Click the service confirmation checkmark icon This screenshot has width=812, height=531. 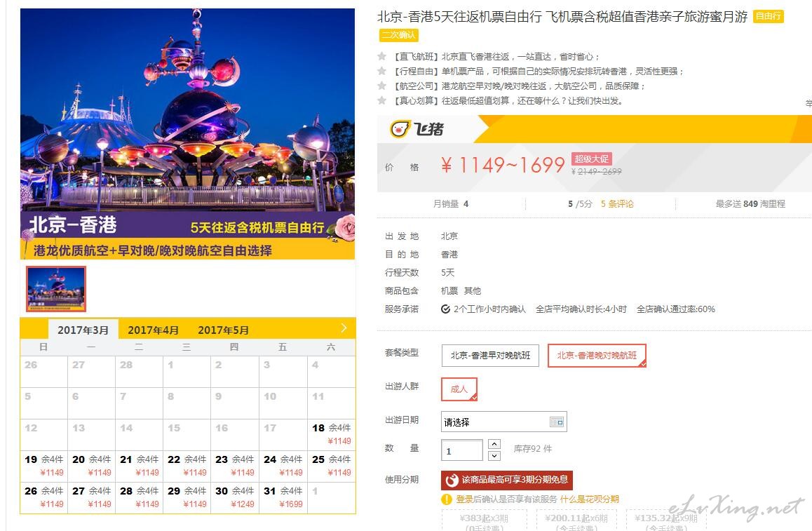click(x=445, y=309)
